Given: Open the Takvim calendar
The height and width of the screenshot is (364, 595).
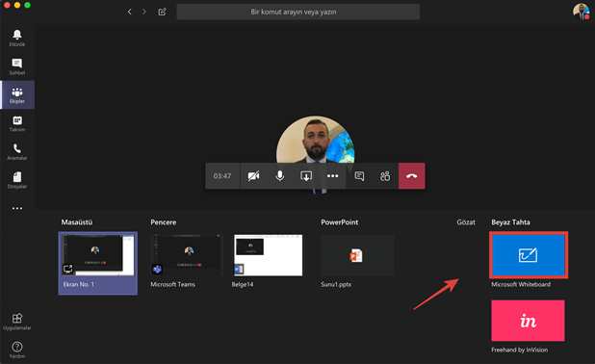Looking at the screenshot, I should [17, 123].
